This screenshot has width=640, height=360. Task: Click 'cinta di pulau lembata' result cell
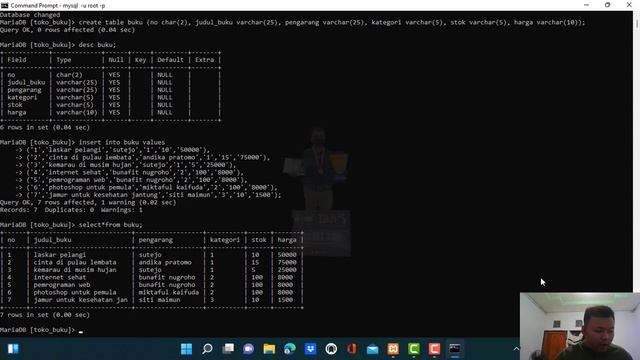pyautogui.click(x=75, y=262)
